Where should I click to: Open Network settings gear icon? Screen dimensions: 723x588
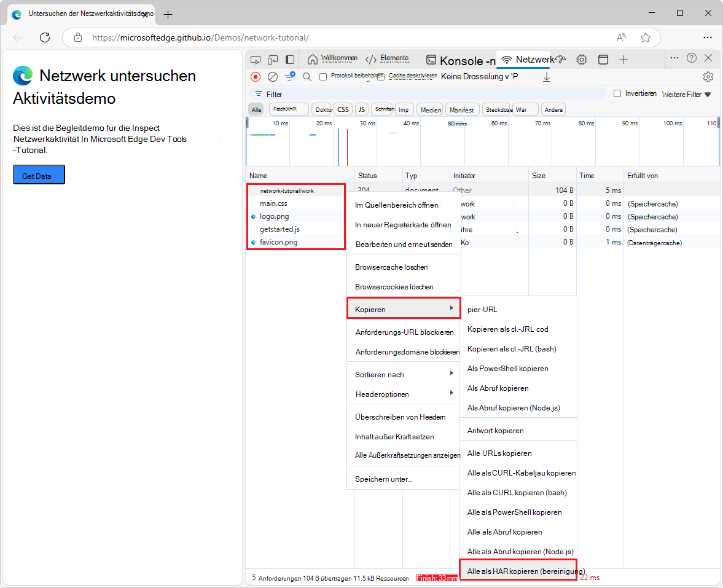coord(708,77)
